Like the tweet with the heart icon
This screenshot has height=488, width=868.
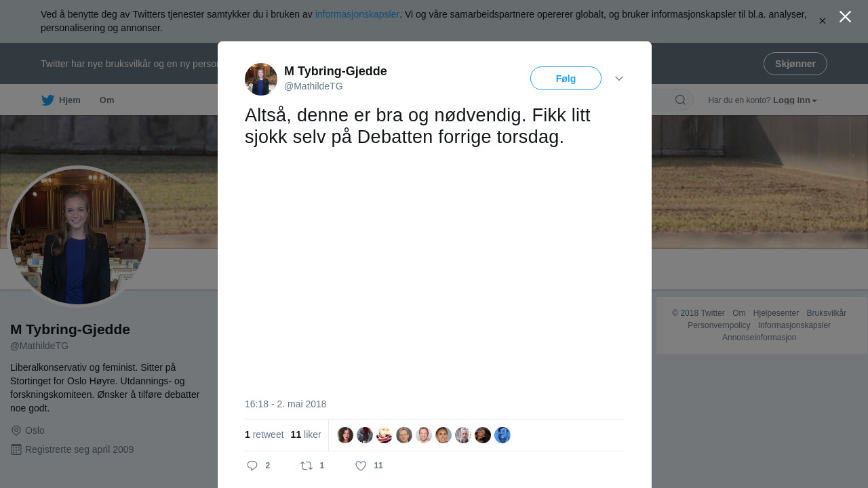coord(361,466)
